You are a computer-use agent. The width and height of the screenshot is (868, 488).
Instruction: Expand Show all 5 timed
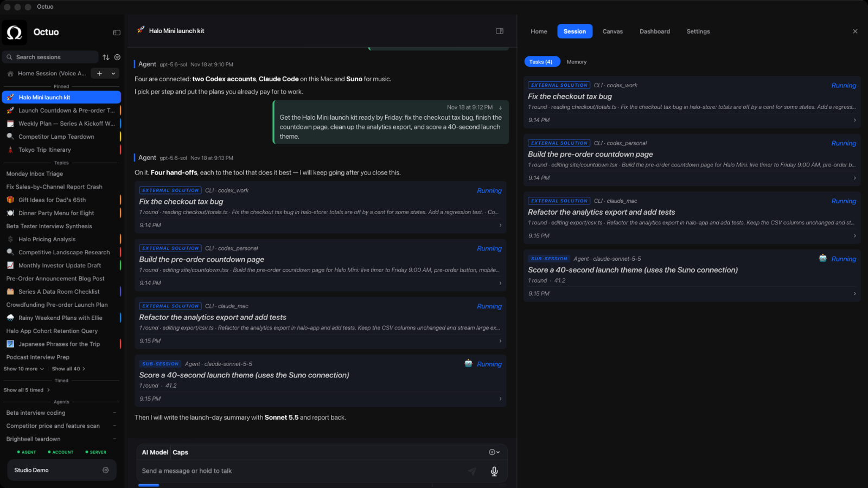(x=27, y=390)
